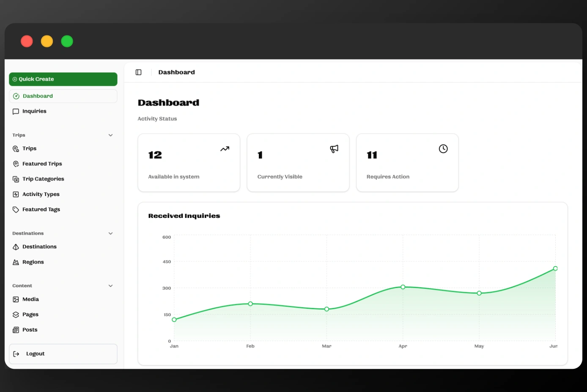Click the Received Inquiries chart title
This screenshot has height=392, width=587.
click(184, 216)
